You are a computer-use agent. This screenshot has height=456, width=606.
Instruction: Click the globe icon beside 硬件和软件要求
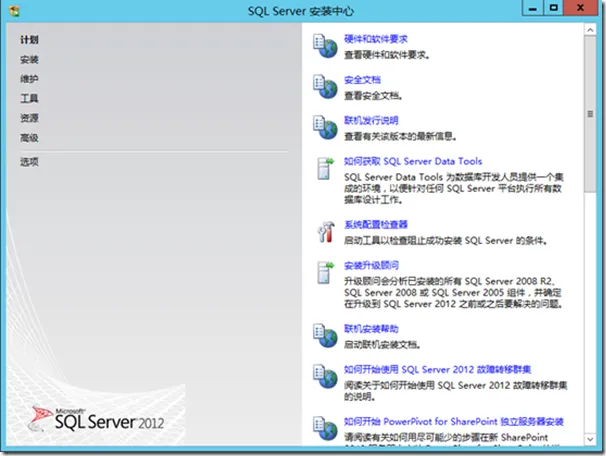(x=325, y=46)
